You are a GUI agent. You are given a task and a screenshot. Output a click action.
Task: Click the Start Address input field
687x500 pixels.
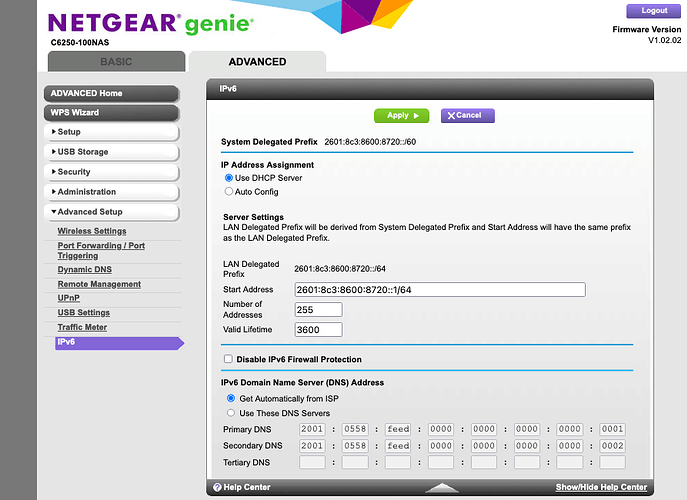(439, 290)
